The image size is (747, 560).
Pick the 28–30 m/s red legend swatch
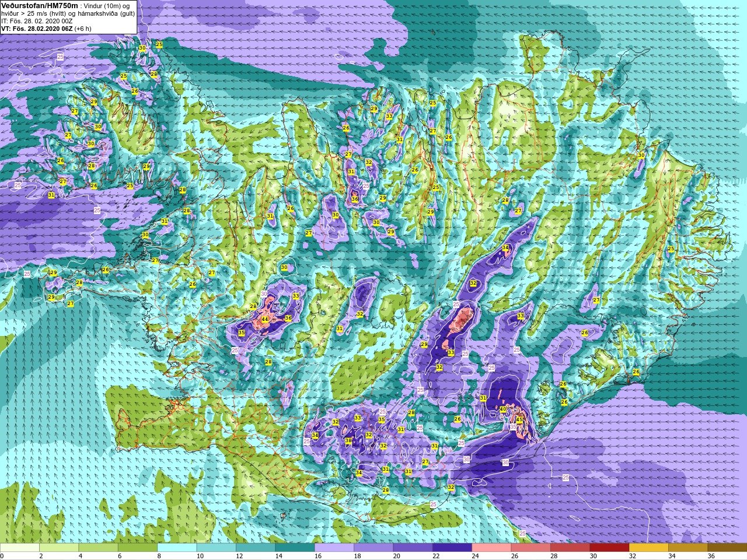(x=570, y=548)
